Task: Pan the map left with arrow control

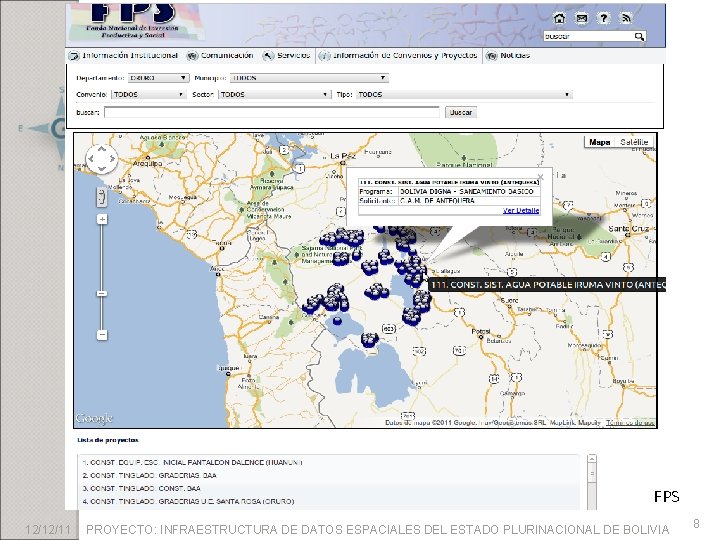Action: [91, 159]
